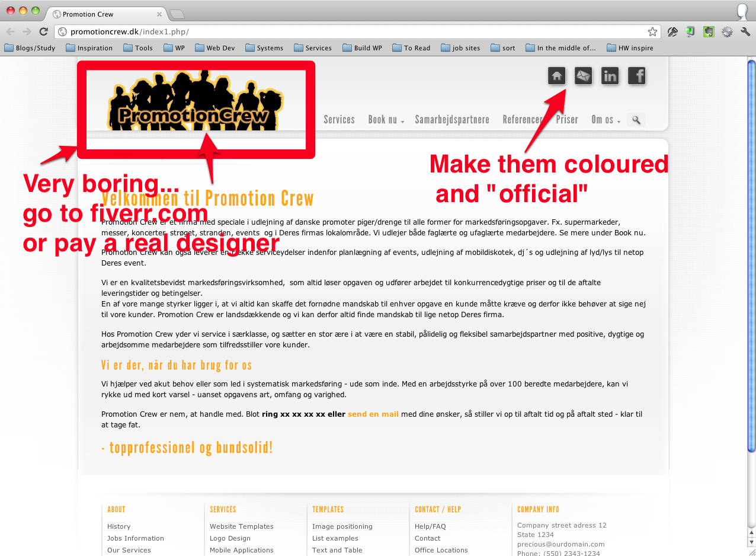Open the key-shaped password extension icon

(x=672, y=32)
